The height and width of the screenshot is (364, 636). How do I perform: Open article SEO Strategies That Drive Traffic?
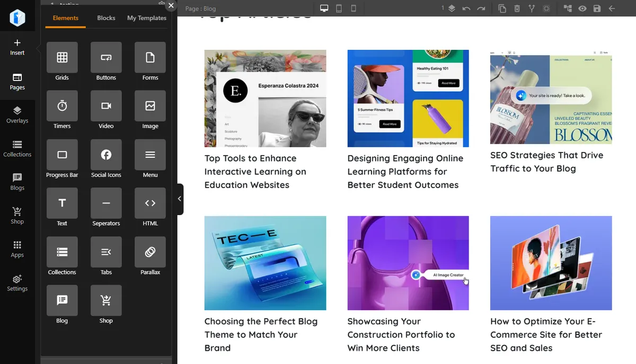pos(546,162)
